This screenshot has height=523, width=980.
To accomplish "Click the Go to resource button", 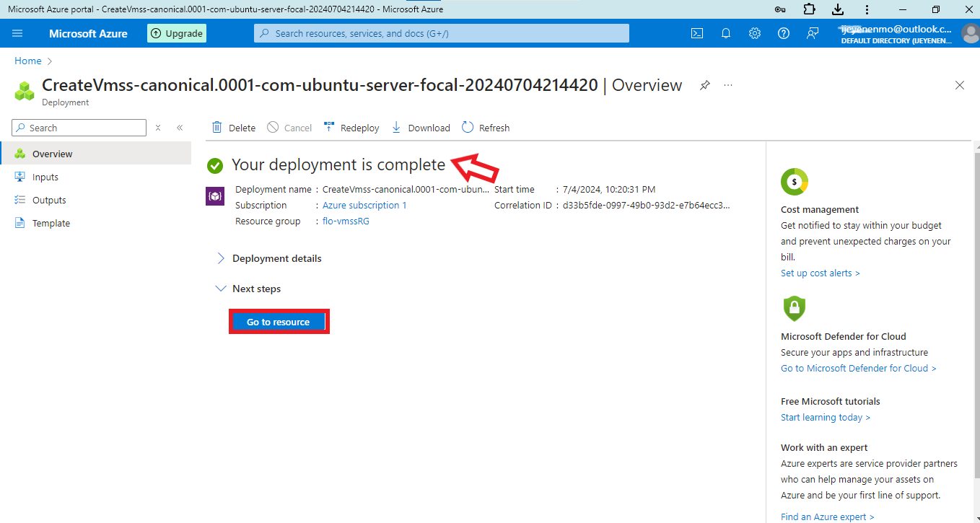I will point(279,322).
